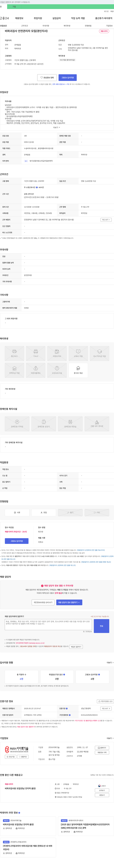Image resolution: width=114 pixels, height=868 pixels.
Task: Jump to 근무조건 tab
Action: pos(25,26)
